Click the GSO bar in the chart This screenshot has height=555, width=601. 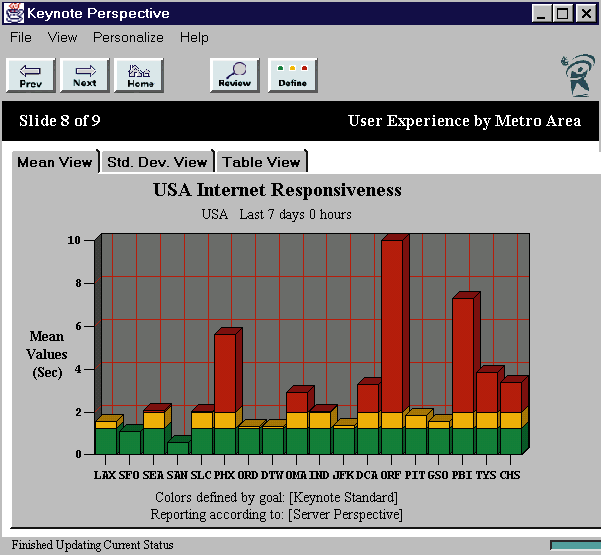[x=439, y=437]
